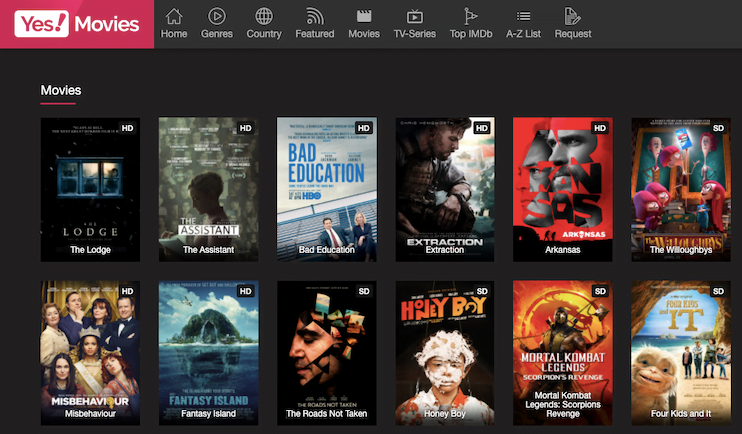
Task: Click the SD badge on Four Kids and It
Action: tap(718, 292)
